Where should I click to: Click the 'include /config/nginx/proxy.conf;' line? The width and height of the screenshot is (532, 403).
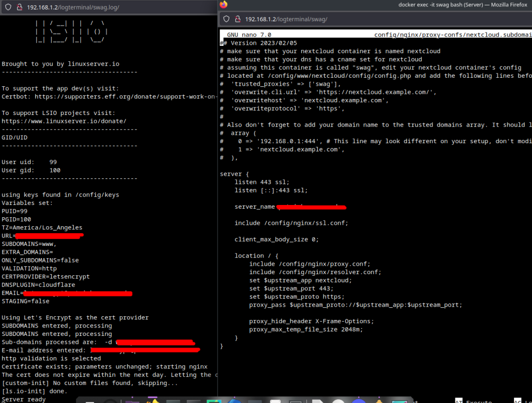pos(310,264)
